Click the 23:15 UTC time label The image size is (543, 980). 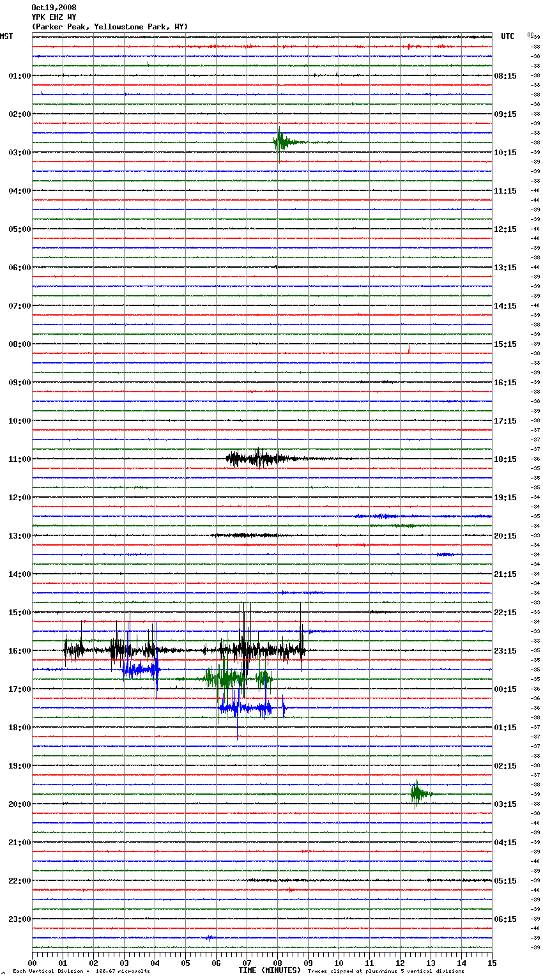click(x=505, y=651)
